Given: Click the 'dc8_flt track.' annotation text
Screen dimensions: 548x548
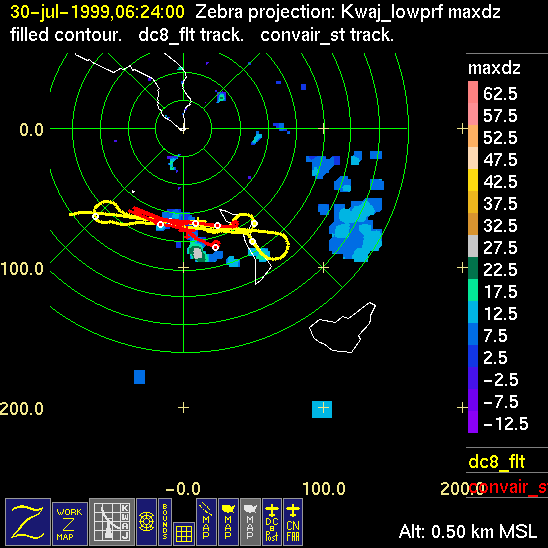Looking at the screenshot, I should [x=191, y=35].
